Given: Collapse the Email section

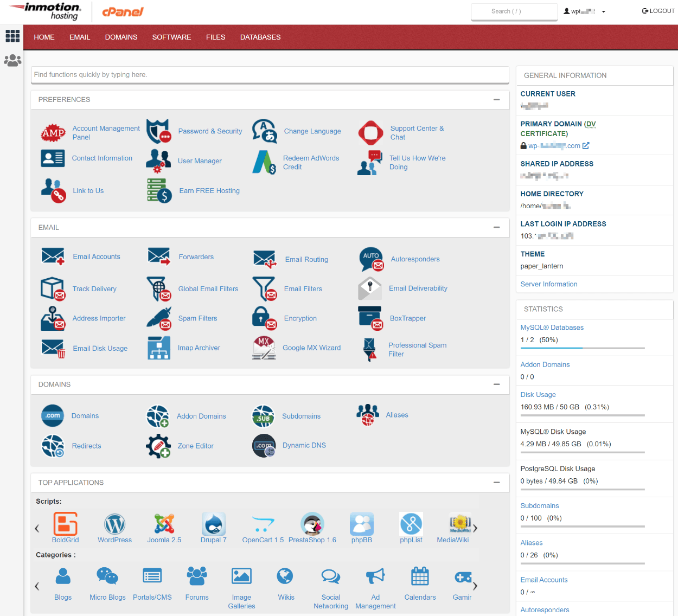Looking at the screenshot, I should coord(496,228).
